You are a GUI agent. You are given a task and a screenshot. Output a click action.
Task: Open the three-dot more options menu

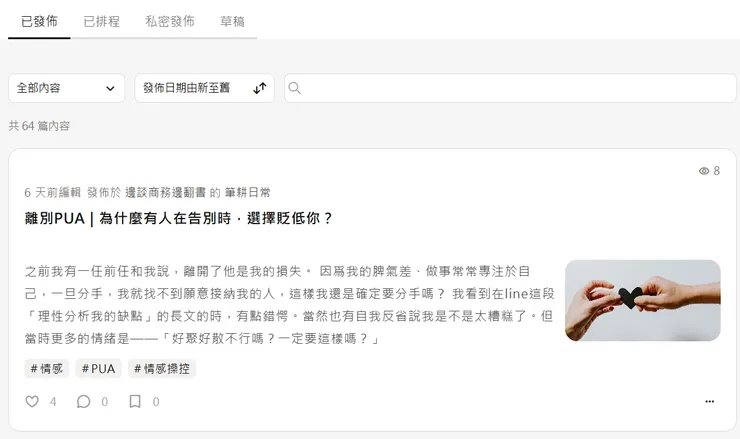(x=709, y=401)
